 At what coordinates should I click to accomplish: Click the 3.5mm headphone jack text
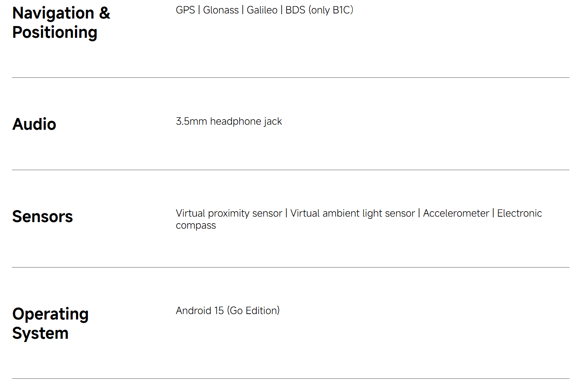pos(229,121)
